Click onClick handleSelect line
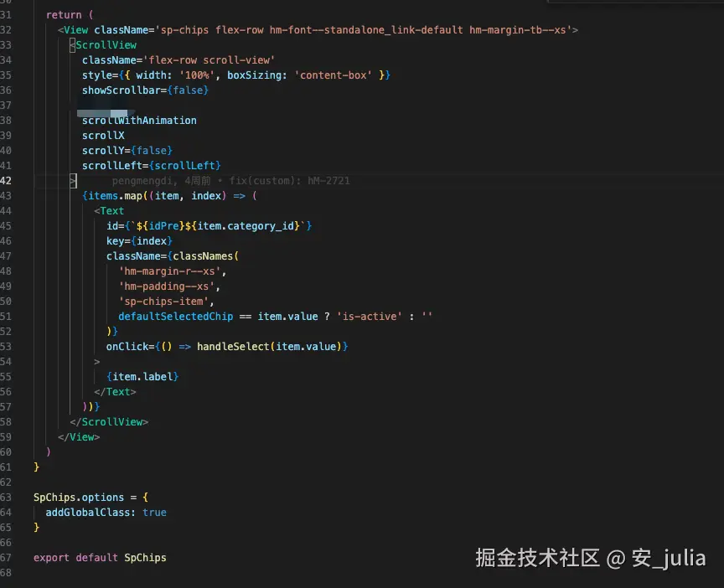 227,347
